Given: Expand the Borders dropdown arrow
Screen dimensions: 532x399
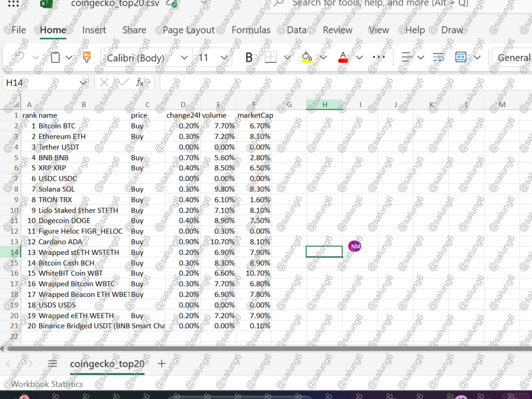Looking at the screenshot, I should click(287, 57).
